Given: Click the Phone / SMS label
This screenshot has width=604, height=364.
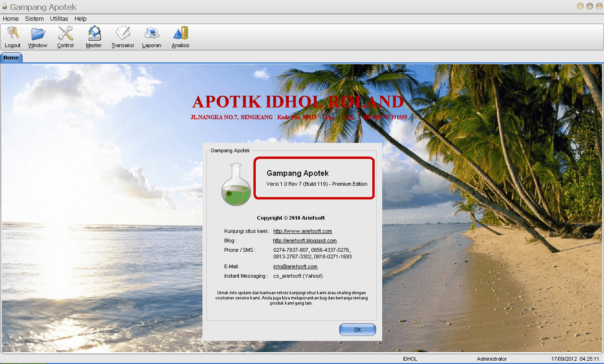Looking at the screenshot, I should (240, 249).
